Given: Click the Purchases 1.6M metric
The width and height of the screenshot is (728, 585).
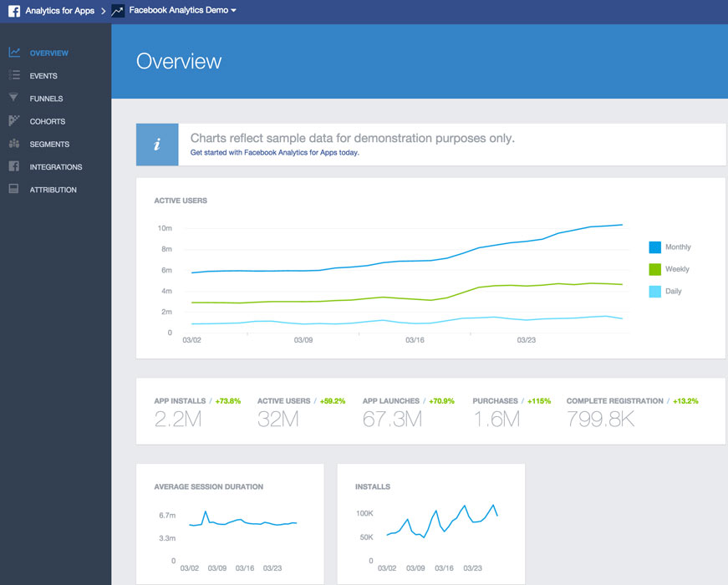Looking at the screenshot, I should pos(496,420).
